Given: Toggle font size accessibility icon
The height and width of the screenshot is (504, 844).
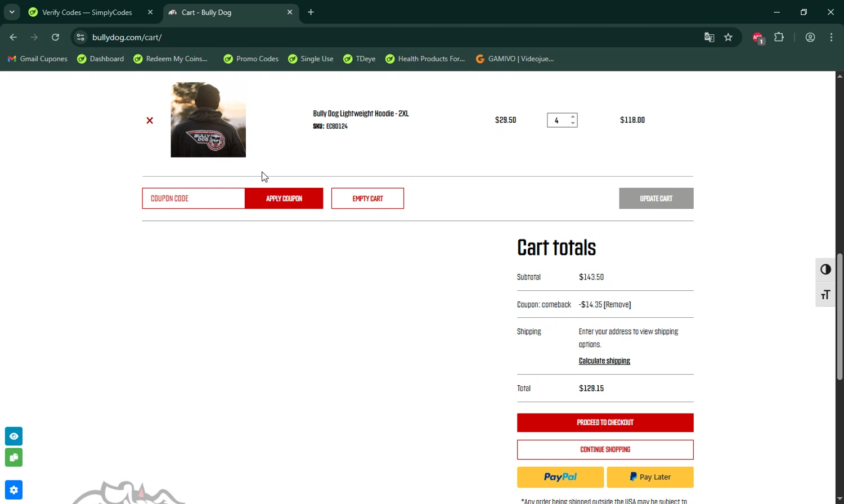Looking at the screenshot, I should 825,295.
